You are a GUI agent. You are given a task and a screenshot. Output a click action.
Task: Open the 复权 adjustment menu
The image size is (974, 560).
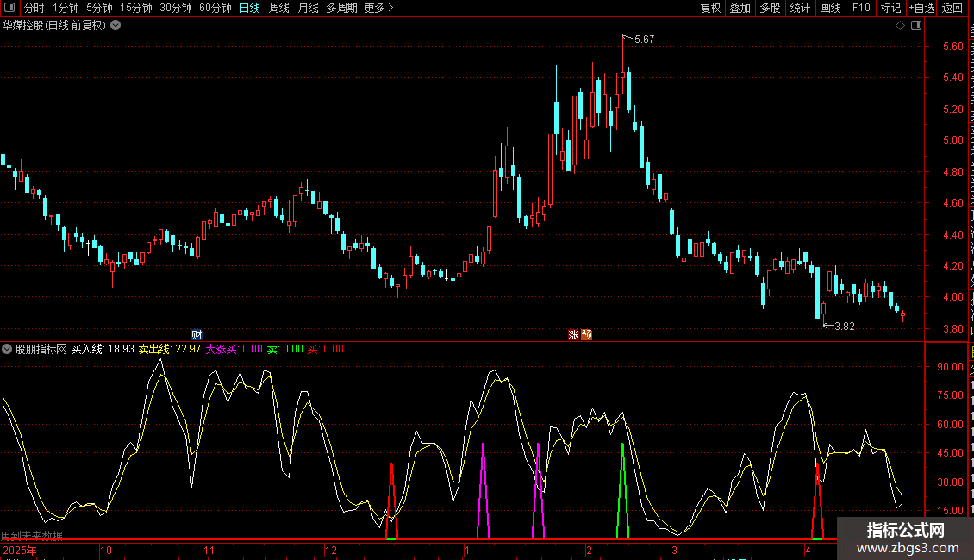[710, 8]
